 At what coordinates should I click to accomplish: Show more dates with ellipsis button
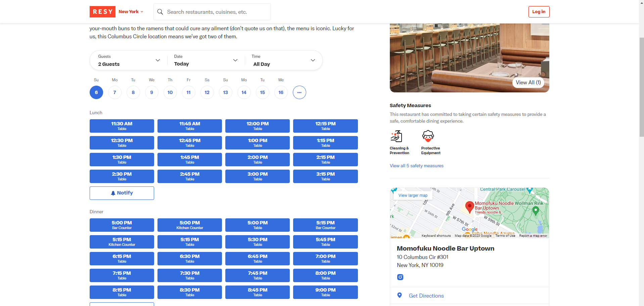(x=299, y=92)
